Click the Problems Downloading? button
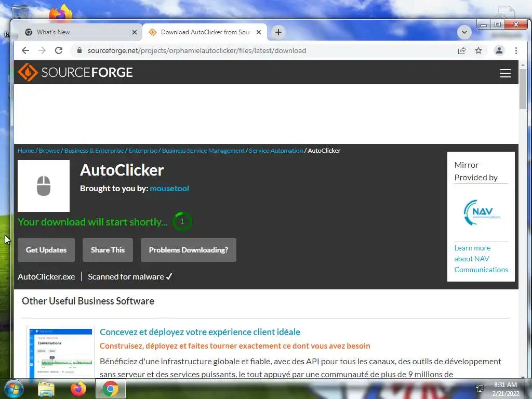The image size is (532, 399). [188, 250]
